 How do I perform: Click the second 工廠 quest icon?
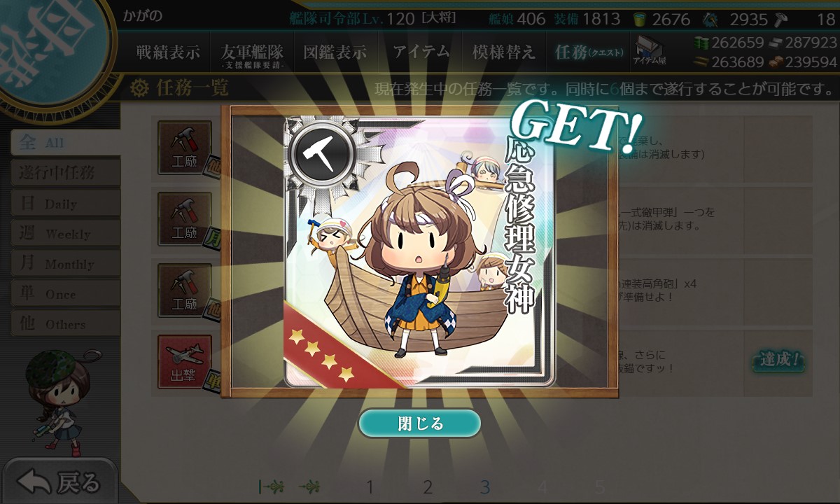point(185,219)
